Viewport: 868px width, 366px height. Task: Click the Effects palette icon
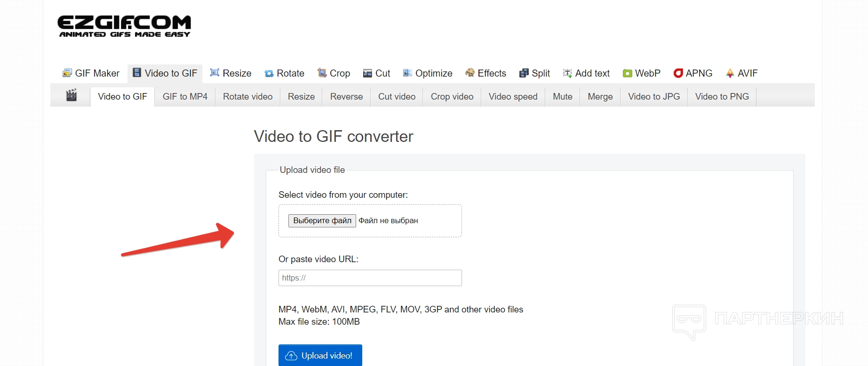[470, 72]
